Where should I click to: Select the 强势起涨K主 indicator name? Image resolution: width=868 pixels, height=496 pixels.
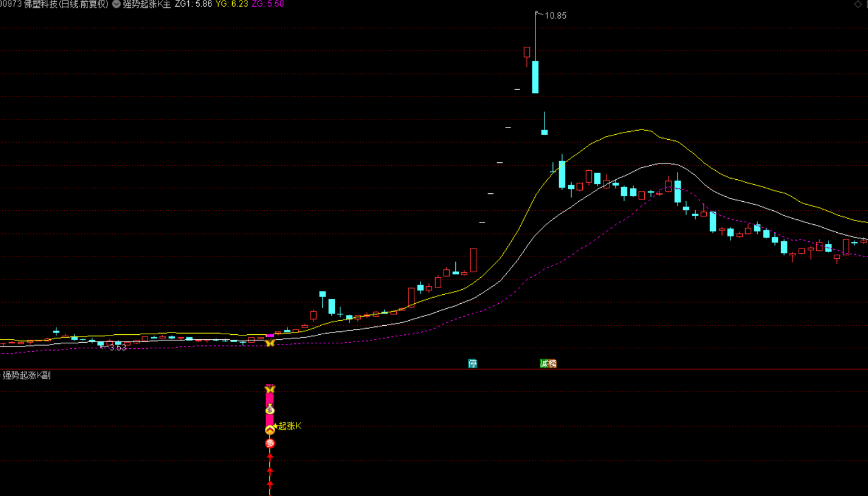pyautogui.click(x=147, y=4)
